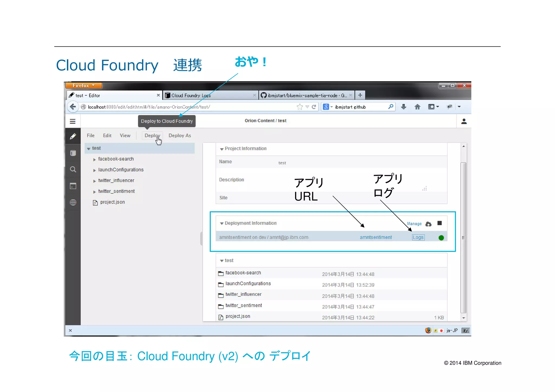The width and height of the screenshot is (555, 392).
Task: Switch to Cloud Foundry Logs tab
Action: coord(210,95)
